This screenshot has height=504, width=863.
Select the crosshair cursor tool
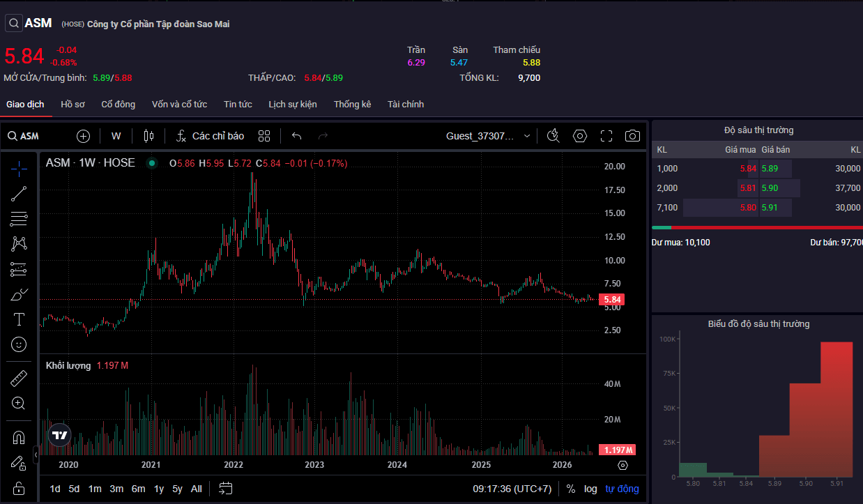(x=19, y=168)
